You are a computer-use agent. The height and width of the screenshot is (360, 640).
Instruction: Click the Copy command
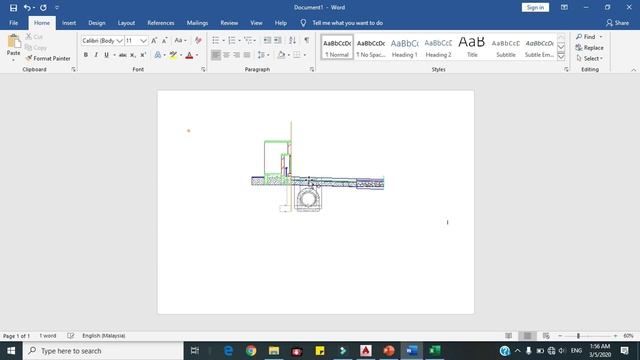[36, 48]
